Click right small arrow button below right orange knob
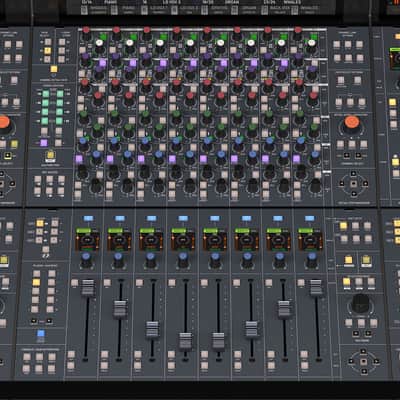 tap(358, 155)
